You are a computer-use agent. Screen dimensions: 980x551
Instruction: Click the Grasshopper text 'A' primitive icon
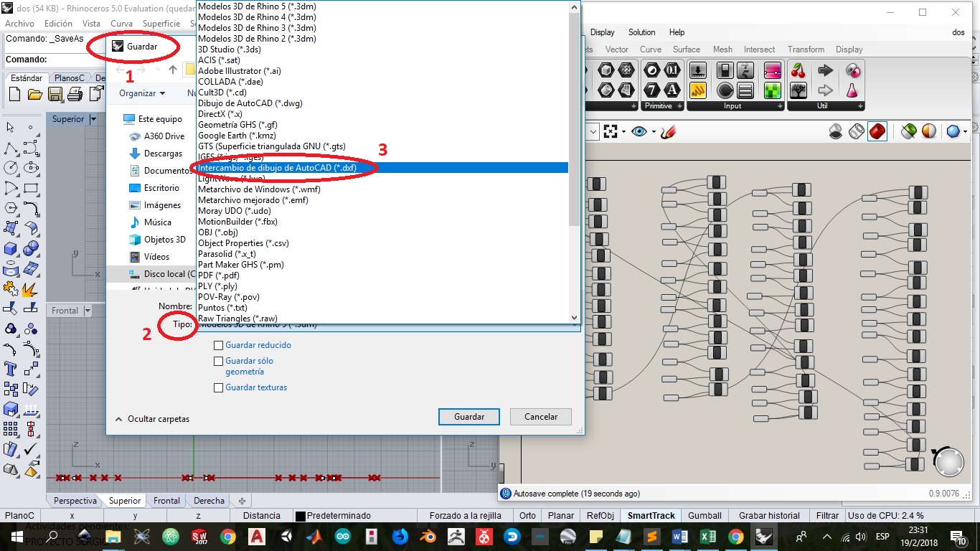point(672,90)
